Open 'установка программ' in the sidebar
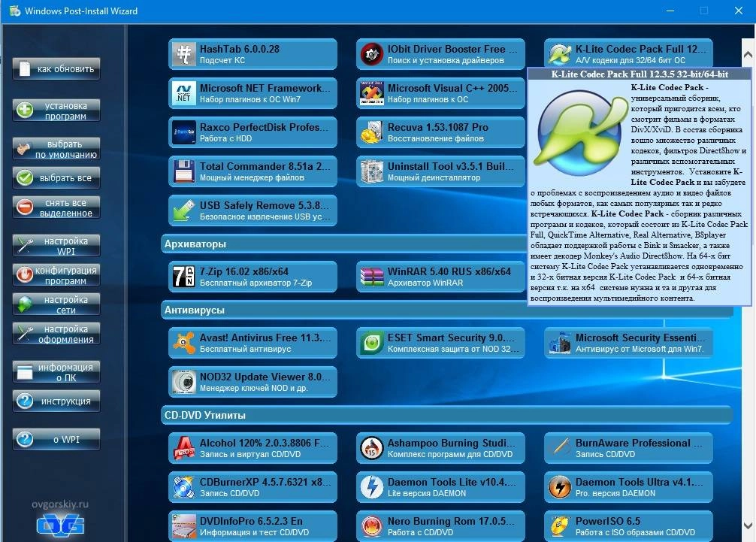 click(56, 111)
